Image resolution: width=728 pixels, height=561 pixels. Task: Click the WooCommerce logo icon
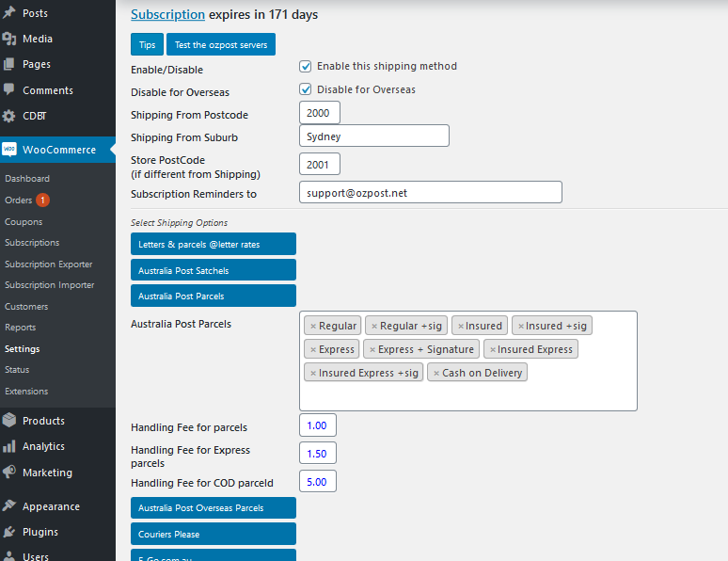9,150
